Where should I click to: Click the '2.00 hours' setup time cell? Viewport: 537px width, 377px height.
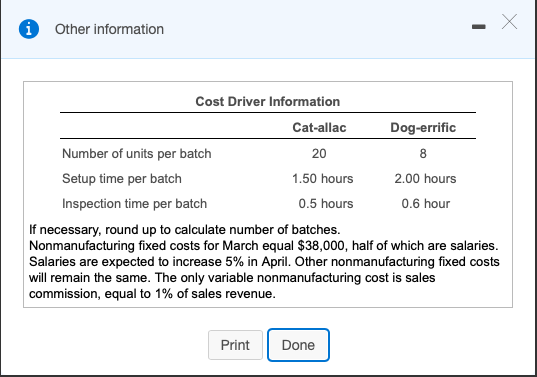(425, 179)
